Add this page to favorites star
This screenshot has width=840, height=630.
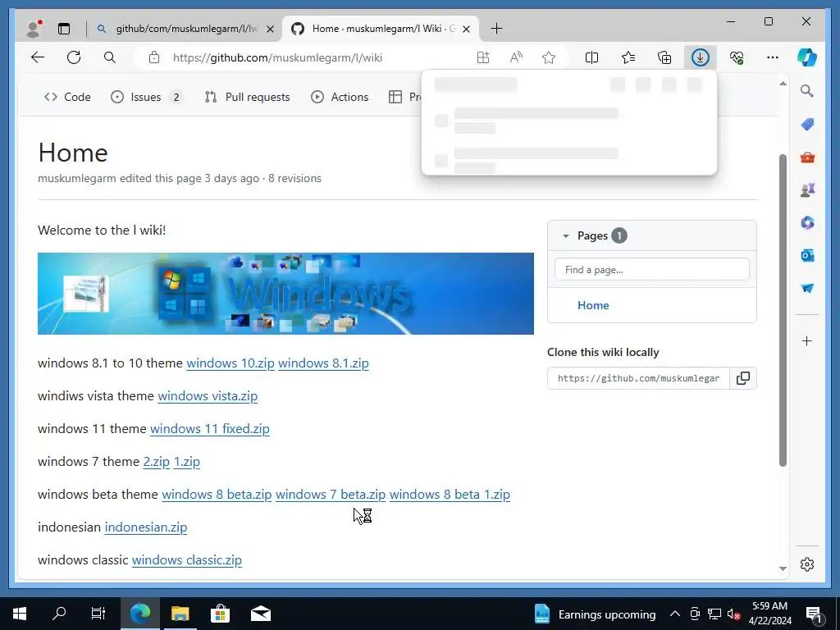coord(549,57)
